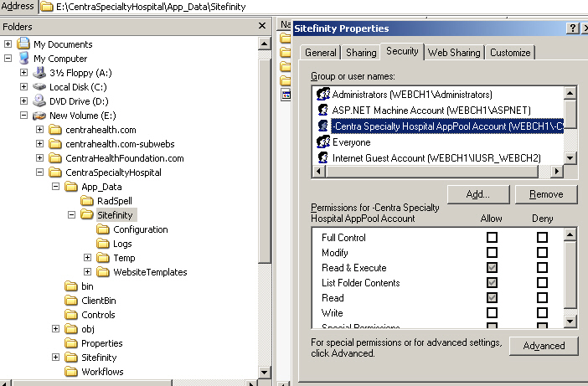The image size is (588, 386).
Task: Collapse the CentraSpecialtyHospital folder node
Action: [x=39, y=172]
